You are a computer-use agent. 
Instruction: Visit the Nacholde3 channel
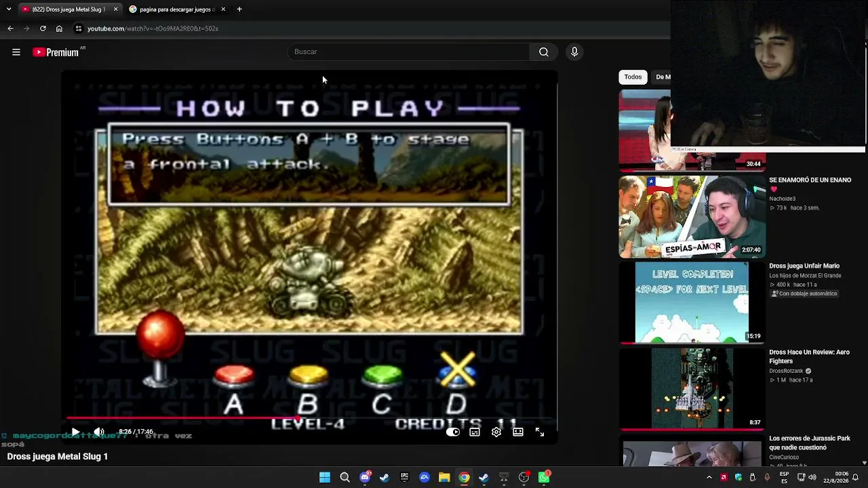point(783,199)
